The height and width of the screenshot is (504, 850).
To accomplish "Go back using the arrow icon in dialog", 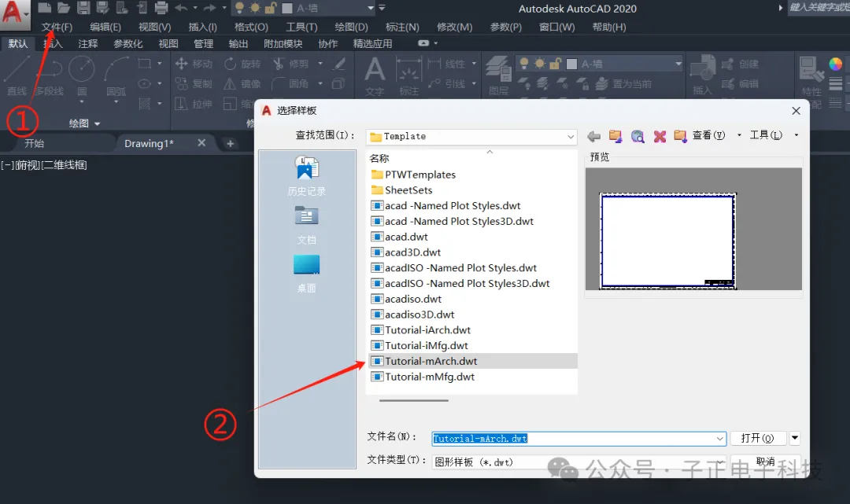I will [594, 137].
